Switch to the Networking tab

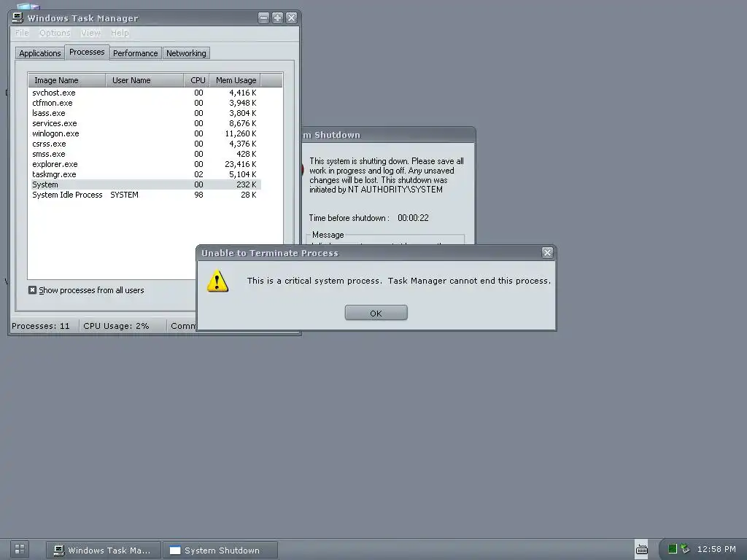pyautogui.click(x=186, y=52)
